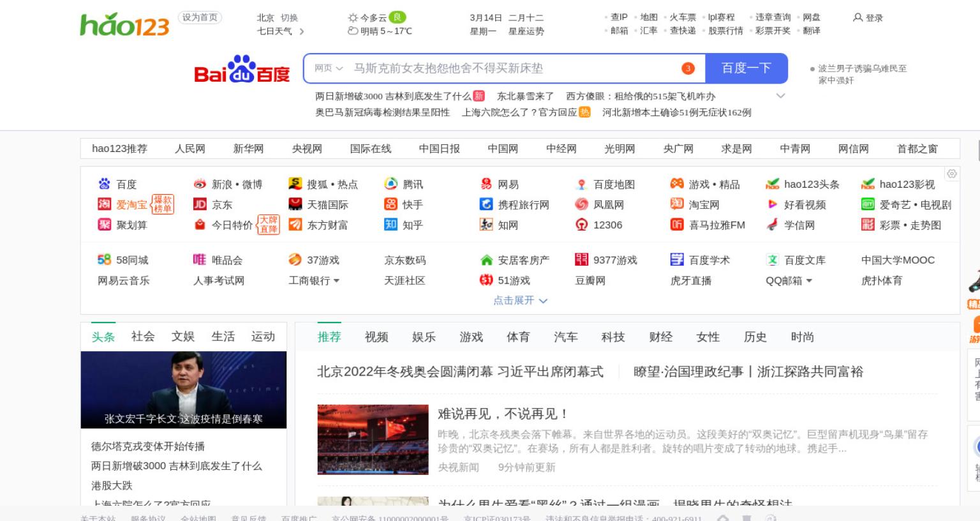
Task: Open the 搜狐 site icon
Action: (x=295, y=184)
